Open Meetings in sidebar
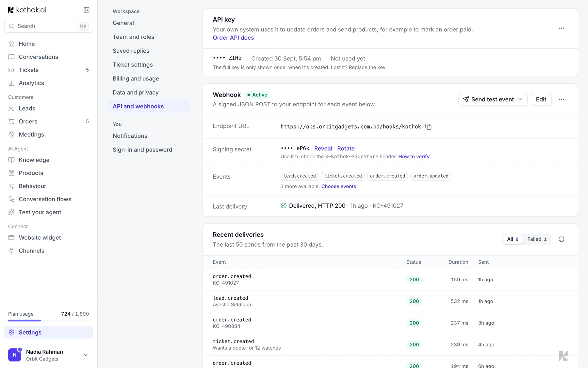 [x=49, y=134]
